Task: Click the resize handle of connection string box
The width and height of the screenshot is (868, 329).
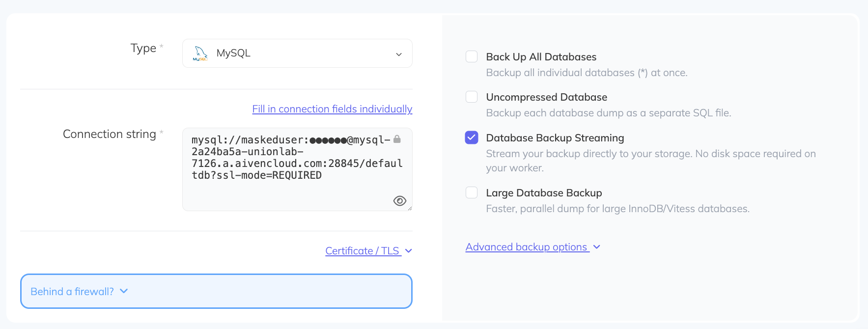Action: click(410, 208)
